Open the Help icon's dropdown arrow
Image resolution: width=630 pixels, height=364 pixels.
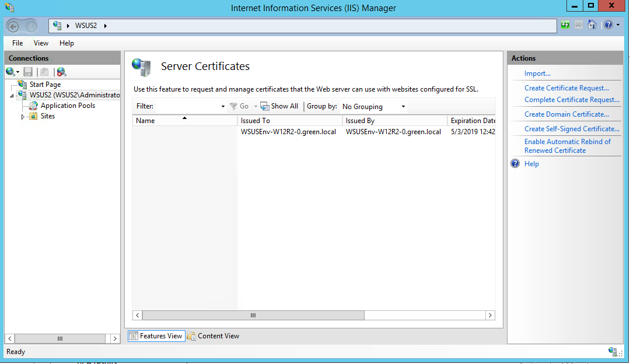618,25
